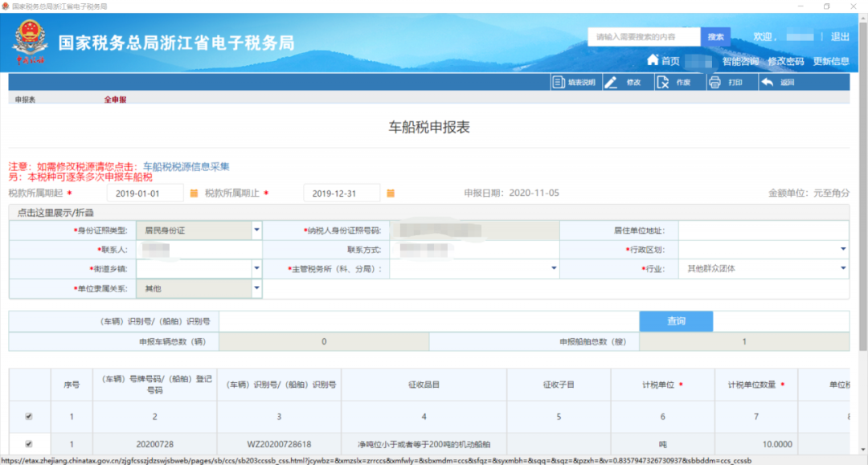Uncheck the row checkbox for vessel 20200728
Screen dimensions: 868x465
click(29, 444)
